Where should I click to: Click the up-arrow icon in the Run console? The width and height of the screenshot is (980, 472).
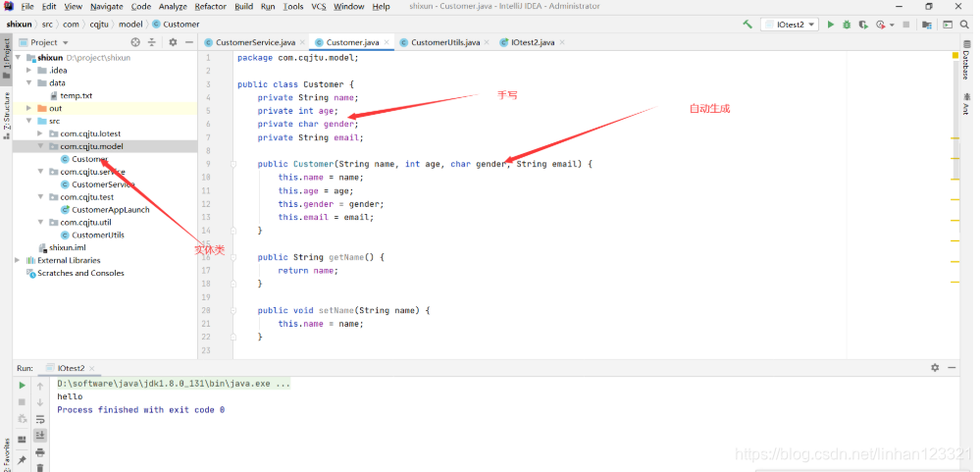coord(40,386)
